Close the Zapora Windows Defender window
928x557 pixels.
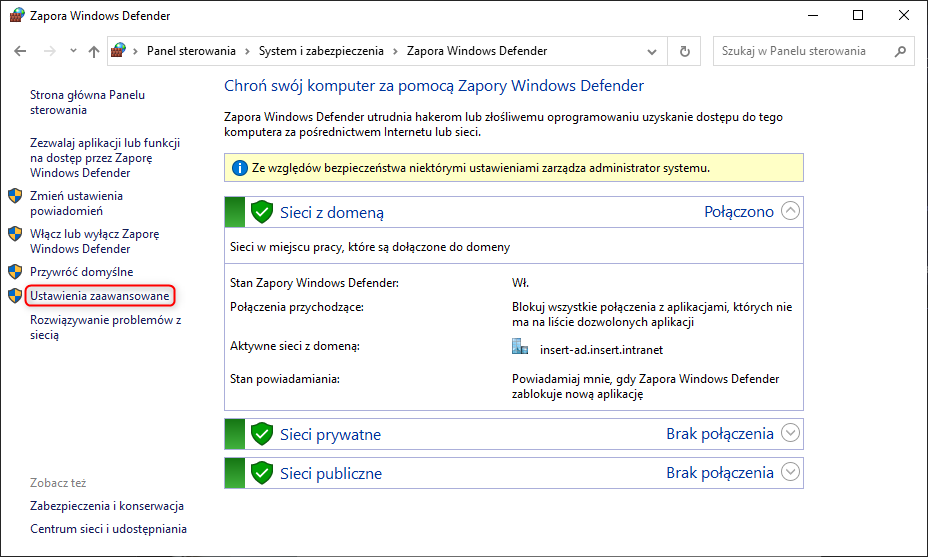tap(903, 15)
